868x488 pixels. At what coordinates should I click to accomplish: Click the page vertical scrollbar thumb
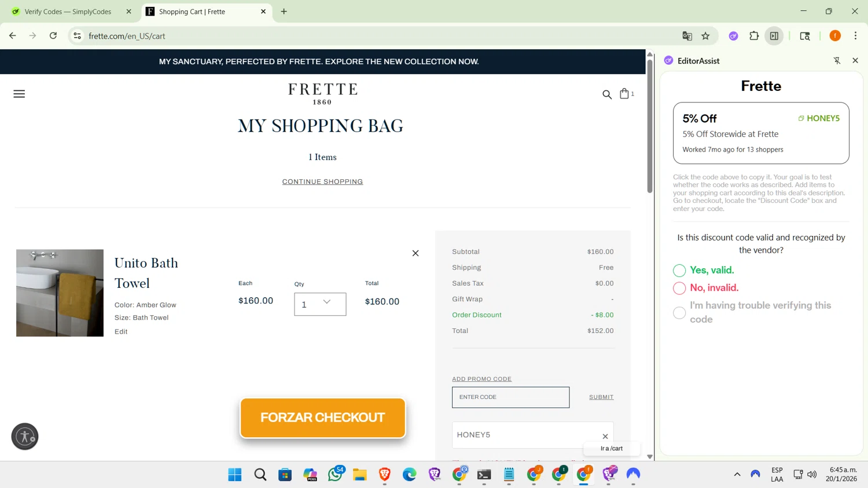[x=650, y=125]
